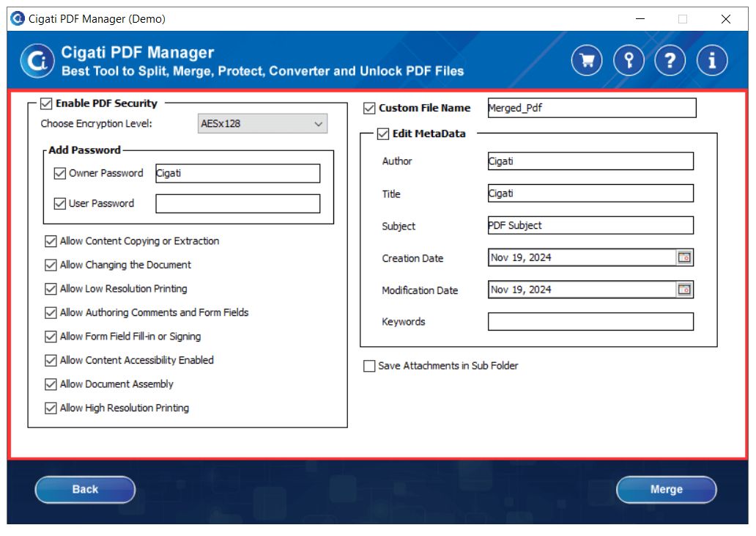Minimize the Cigati PDF Manager window
Viewport: 756px width, 536px height.
640,19
